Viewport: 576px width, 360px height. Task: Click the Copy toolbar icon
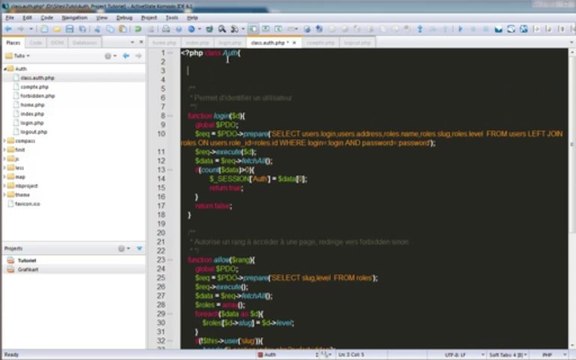click(x=110, y=29)
